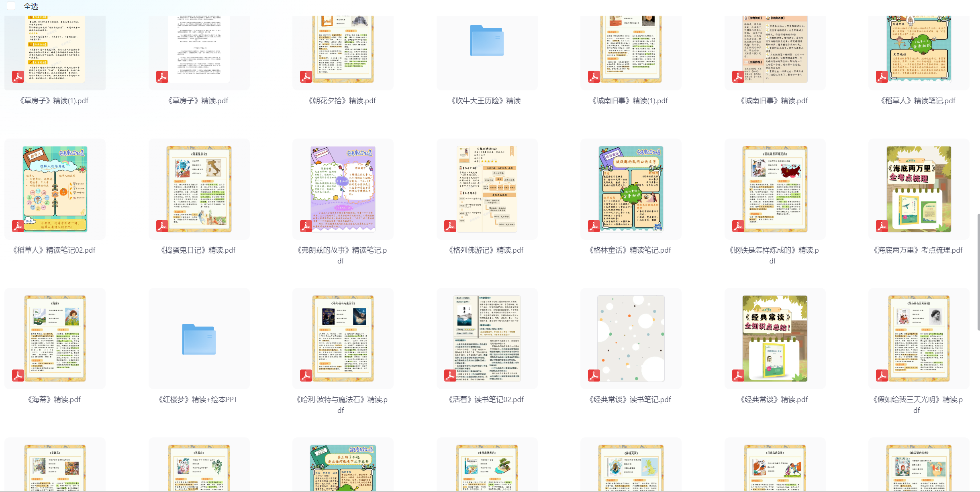Click PDF icon on 《海蒂》精读.pdf

[18, 376]
